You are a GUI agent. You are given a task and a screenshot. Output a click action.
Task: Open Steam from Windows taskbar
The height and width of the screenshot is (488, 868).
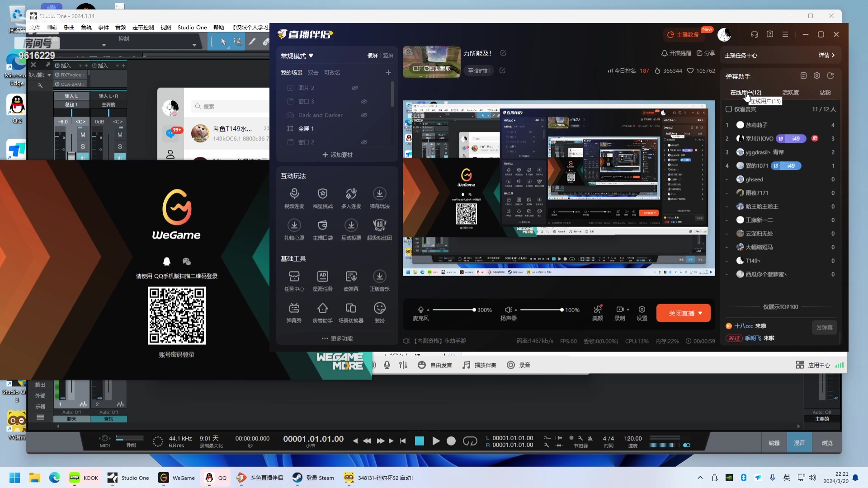click(314, 478)
